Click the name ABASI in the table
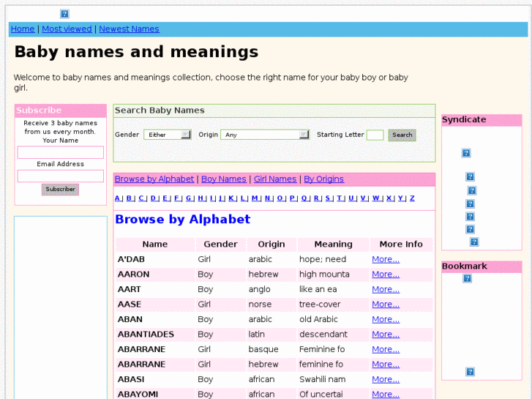532x399 pixels. pos(131,379)
